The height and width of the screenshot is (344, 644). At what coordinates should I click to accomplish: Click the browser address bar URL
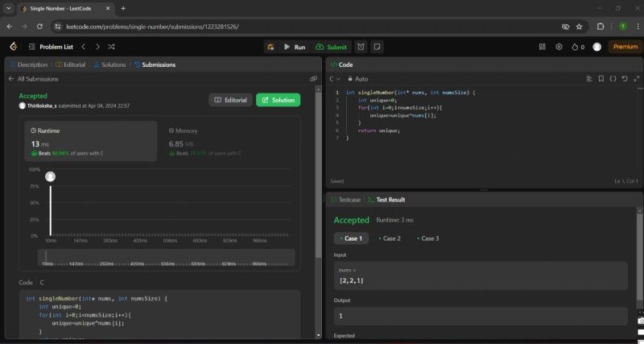[152, 27]
